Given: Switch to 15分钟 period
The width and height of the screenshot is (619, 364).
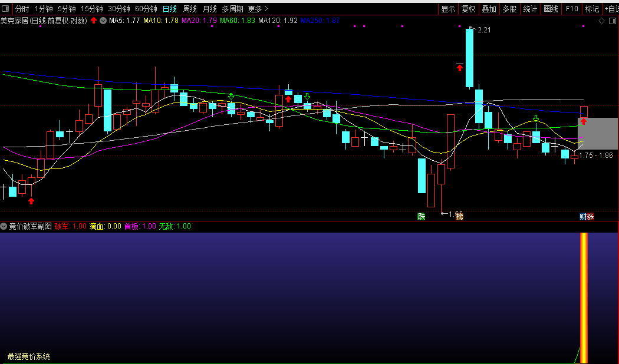Looking at the screenshot, I should (x=91, y=9).
